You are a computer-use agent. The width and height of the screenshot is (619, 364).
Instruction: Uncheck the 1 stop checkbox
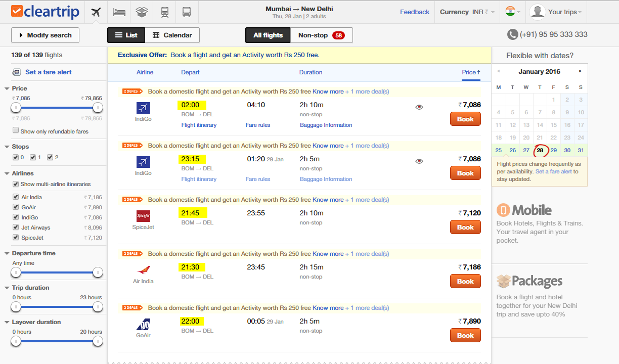pyautogui.click(x=33, y=157)
